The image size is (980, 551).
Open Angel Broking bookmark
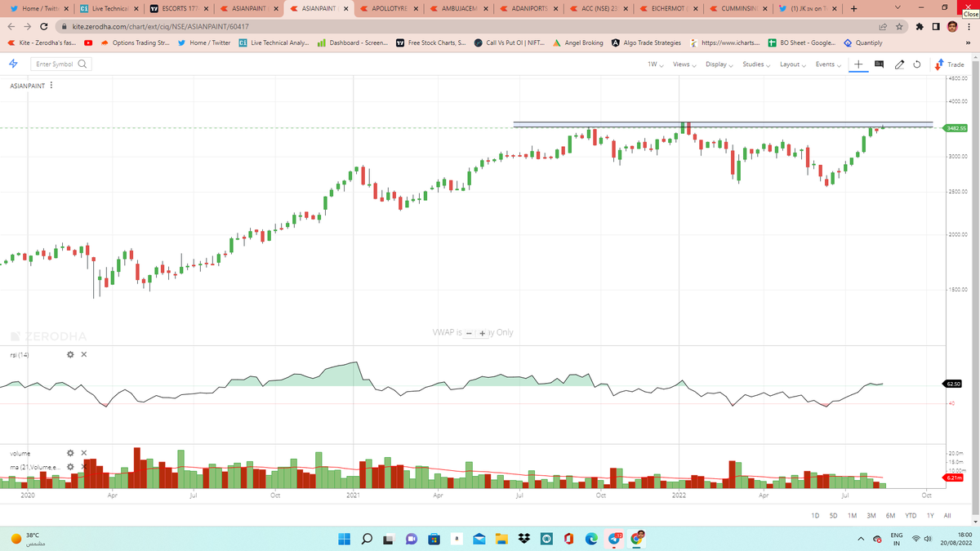pyautogui.click(x=578, y=42)
